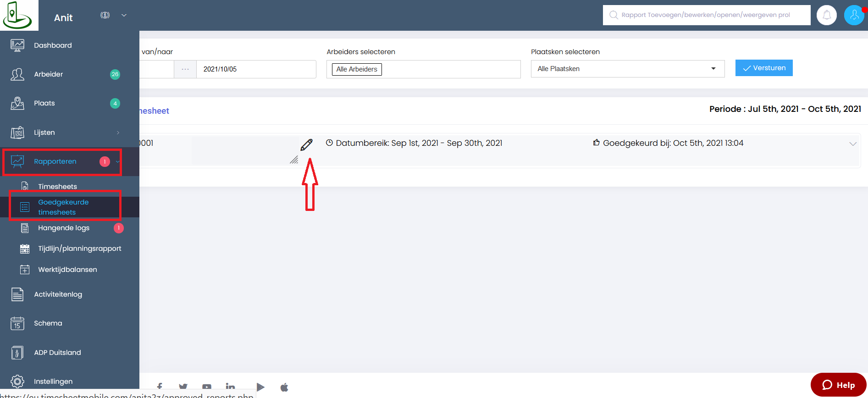
Task: Click the Apple app store icon in footer
Action: [284, 387]
